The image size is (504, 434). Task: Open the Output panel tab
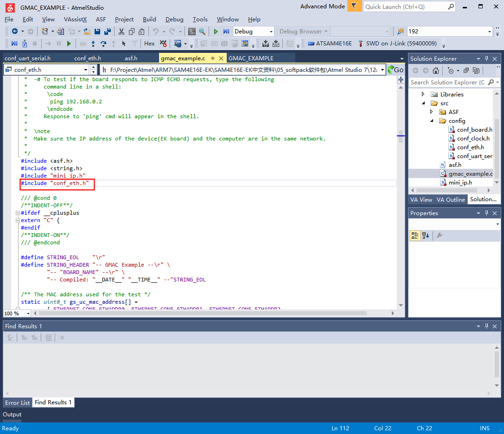(x=12, y=415)
